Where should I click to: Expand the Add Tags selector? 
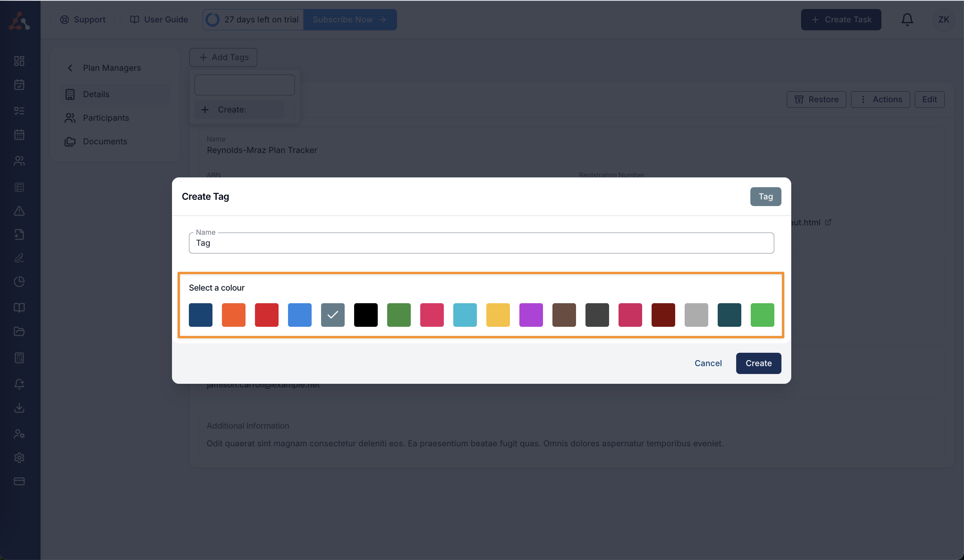(223, 57)
